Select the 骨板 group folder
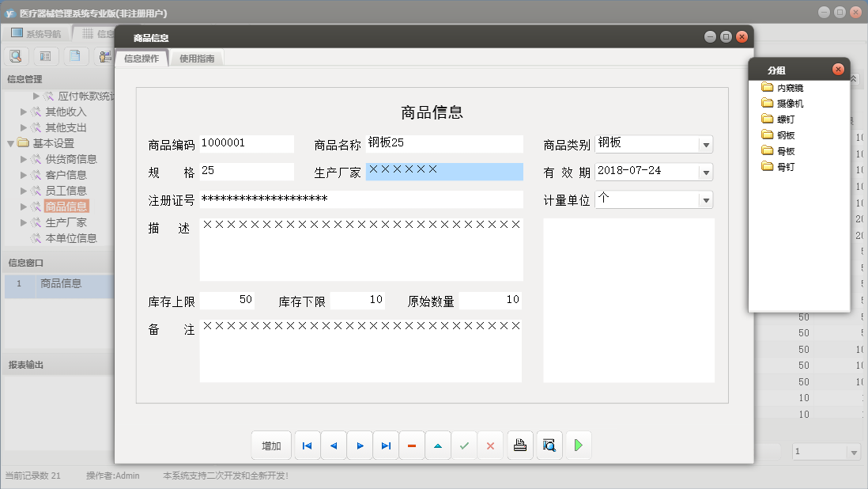 pyautogui.click(x=785, y=151)
